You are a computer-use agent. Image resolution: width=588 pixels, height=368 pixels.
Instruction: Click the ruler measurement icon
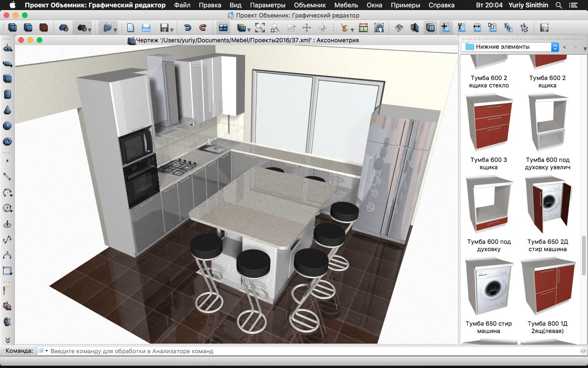coord(363,28)
